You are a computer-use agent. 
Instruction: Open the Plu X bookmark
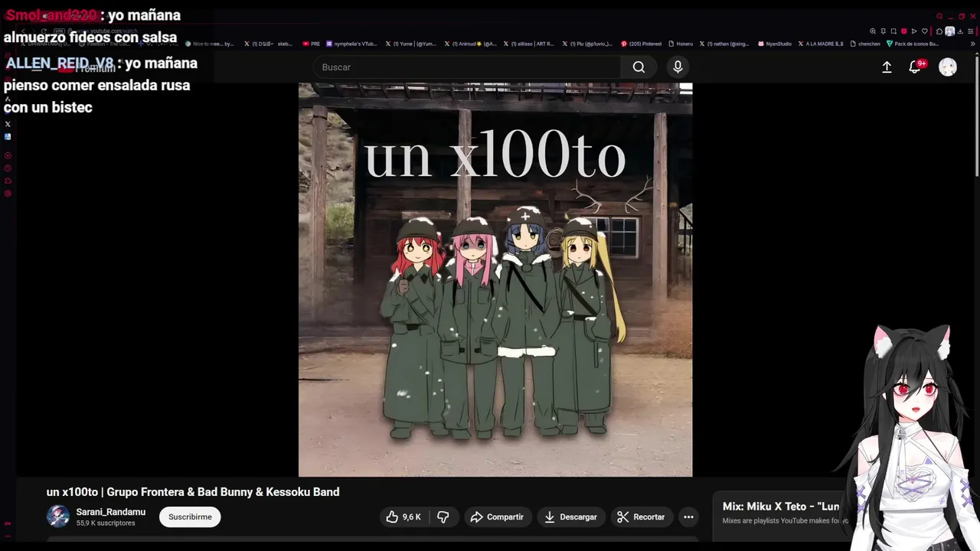point(587,44)
